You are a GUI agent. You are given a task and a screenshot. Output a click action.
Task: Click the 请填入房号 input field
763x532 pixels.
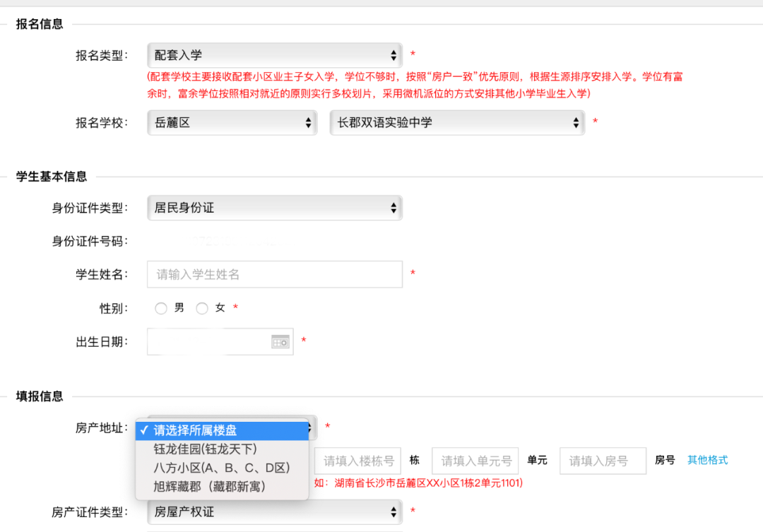[x=603, y=461]
